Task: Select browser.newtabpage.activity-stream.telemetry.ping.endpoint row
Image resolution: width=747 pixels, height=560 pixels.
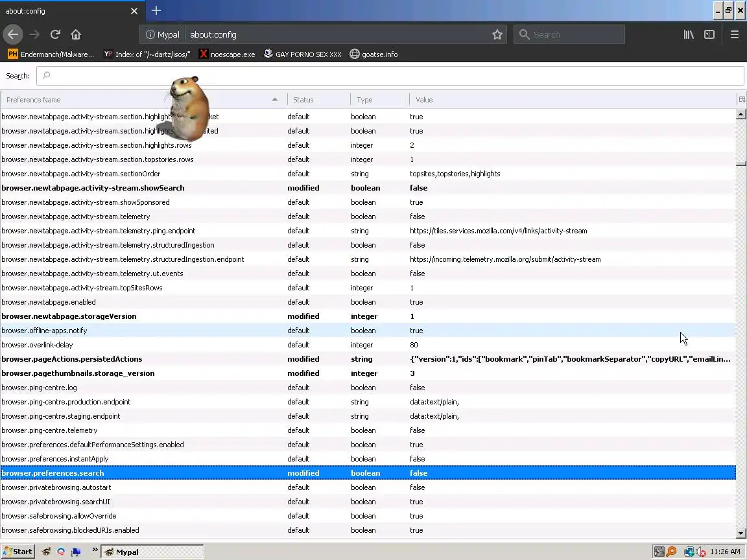Action: (x=368, y=231)
